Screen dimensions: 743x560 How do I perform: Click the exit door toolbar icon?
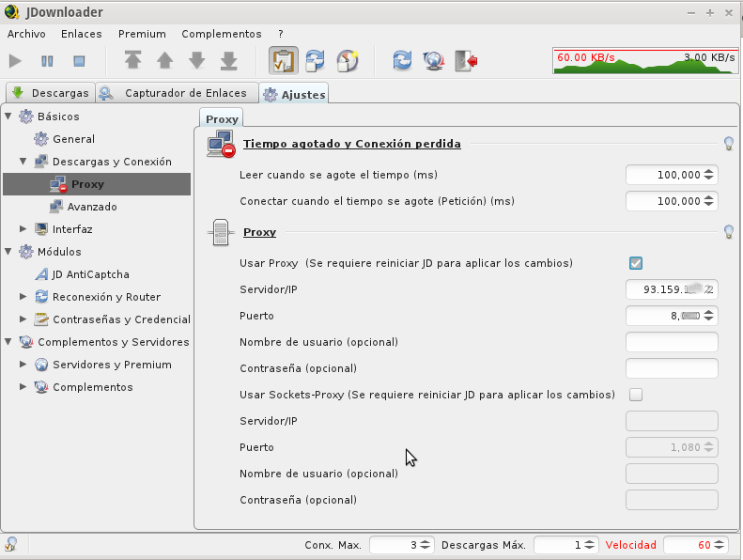tap(466, 61)
